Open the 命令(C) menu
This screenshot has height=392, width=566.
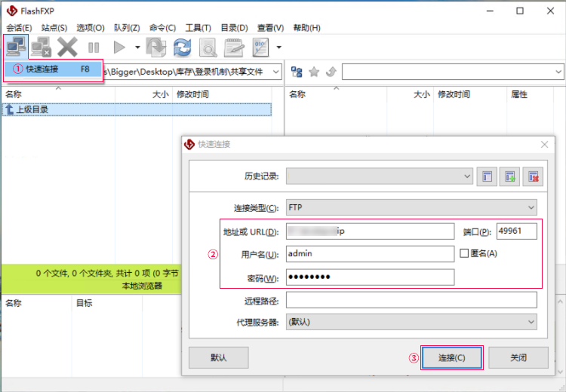pos(162,28)
